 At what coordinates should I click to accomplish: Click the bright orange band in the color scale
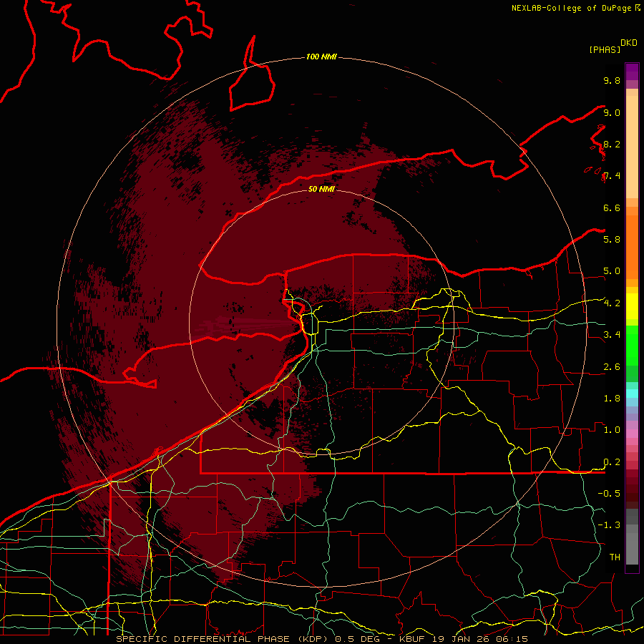632,246
